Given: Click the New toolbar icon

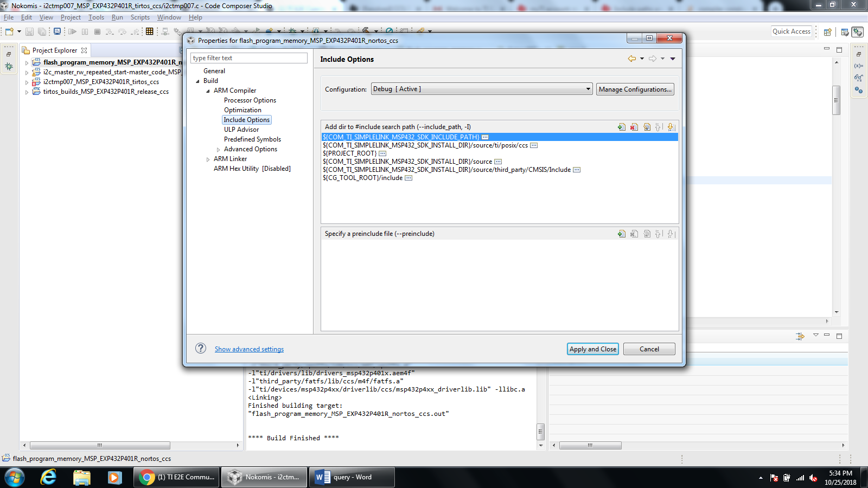Looking at the screenshot, I should 9,31.
